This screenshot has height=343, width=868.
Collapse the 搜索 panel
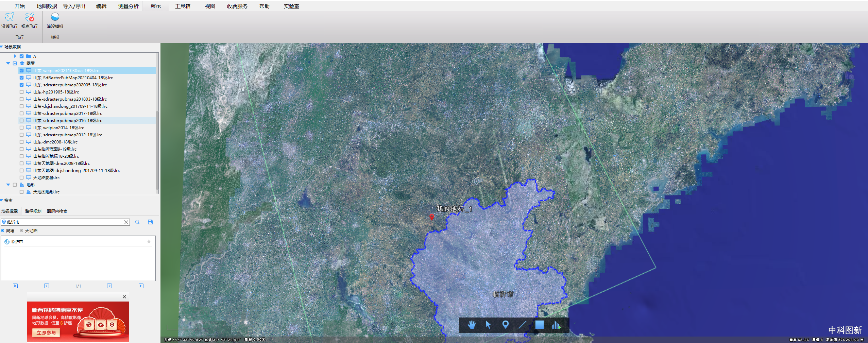(x=2, y=200)
